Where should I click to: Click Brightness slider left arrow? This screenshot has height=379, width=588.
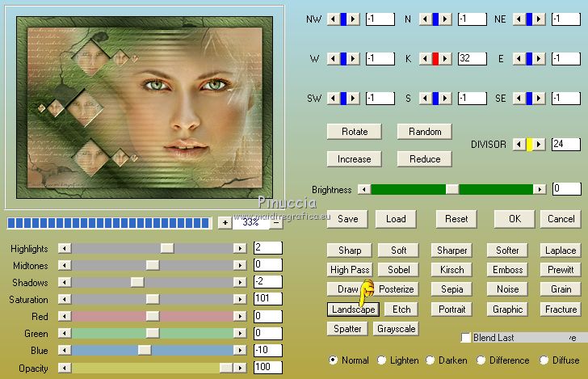[363, 189]
